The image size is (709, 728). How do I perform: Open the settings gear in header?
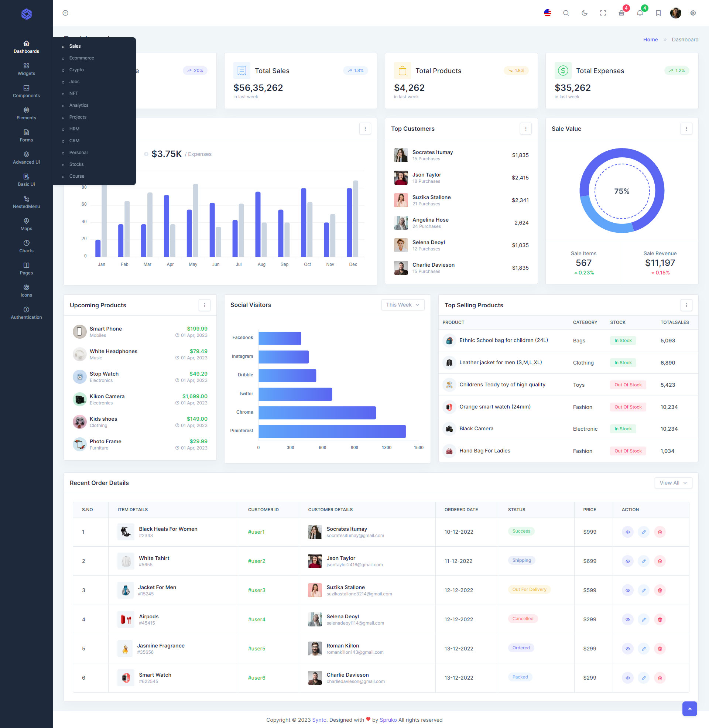point(693,13)
